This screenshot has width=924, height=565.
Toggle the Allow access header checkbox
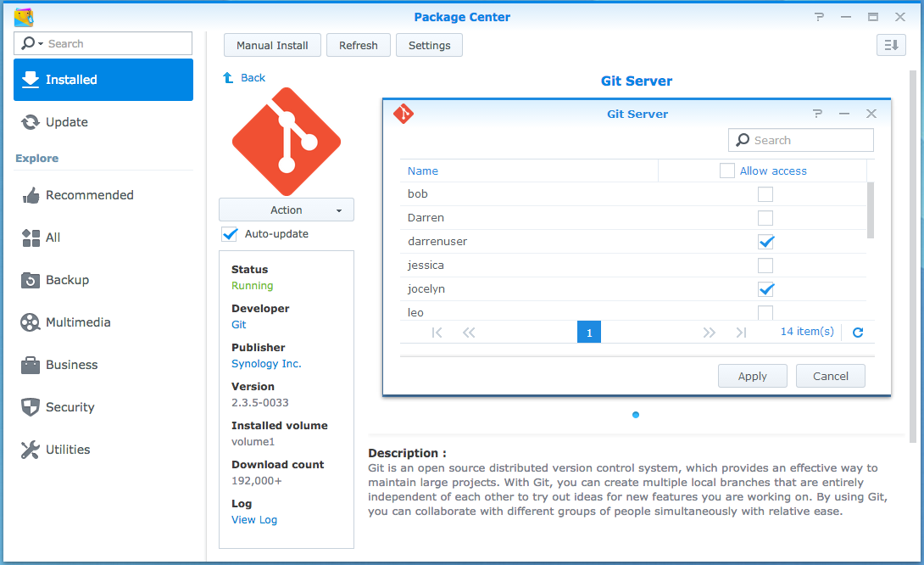click(x=727, y=171)
